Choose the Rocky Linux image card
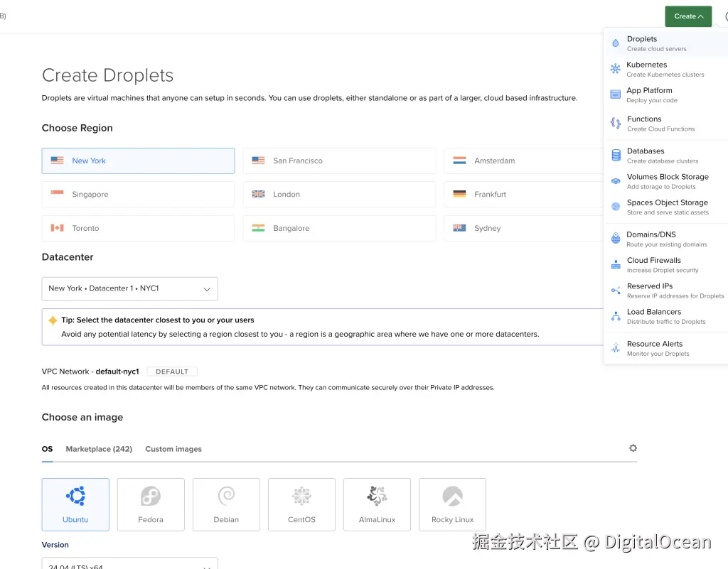Image resolution: width=728 pixels, height=569 pixels. tap(452, 504)
